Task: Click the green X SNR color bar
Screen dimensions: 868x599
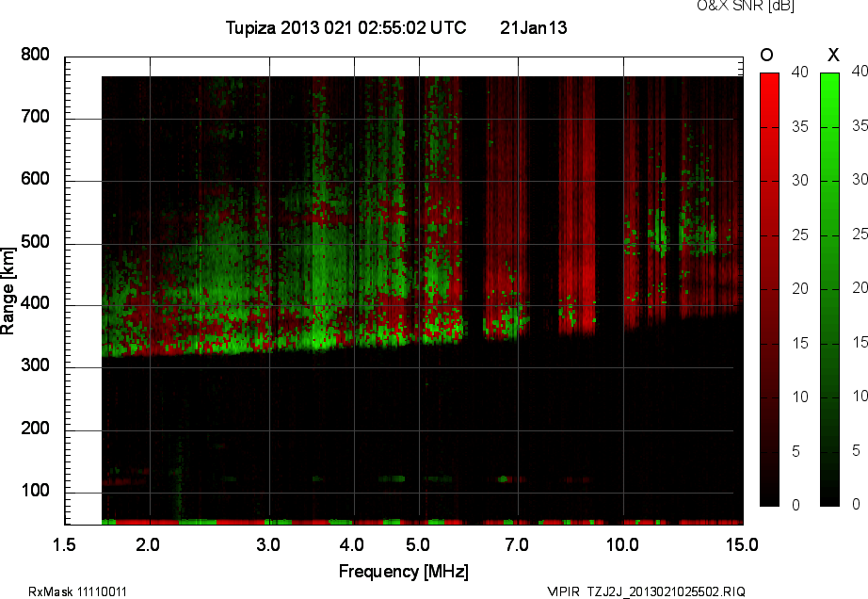Action: pyautogui.click(x=829, y=289)
